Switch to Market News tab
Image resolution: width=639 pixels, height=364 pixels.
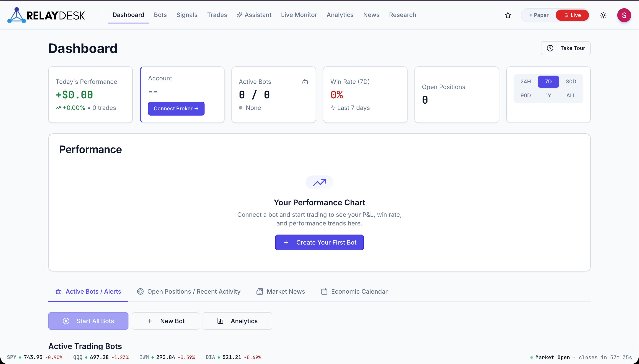281,291
